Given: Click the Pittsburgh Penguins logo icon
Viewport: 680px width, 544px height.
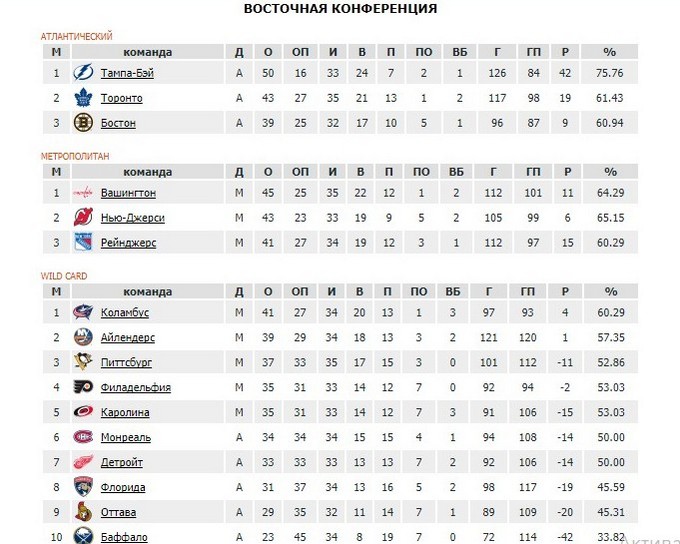Looking at the screenshot, I should [x=83, y=362].
